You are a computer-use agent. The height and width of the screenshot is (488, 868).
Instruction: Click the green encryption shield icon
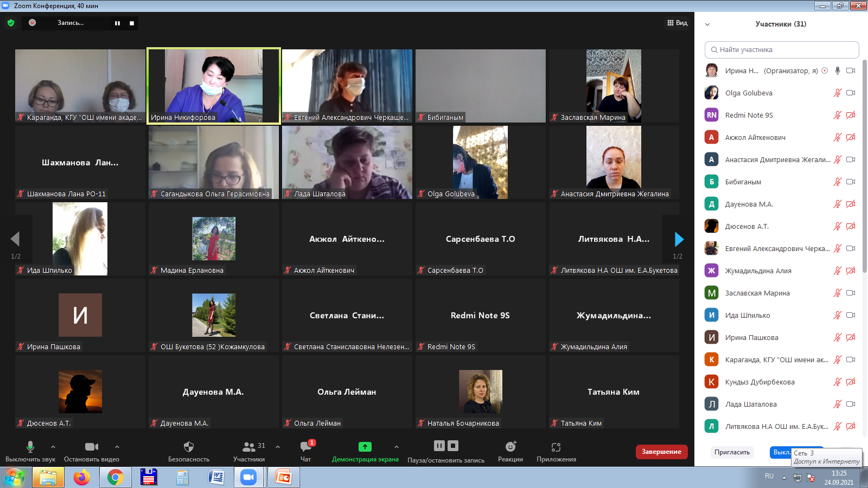click(11, 23)
